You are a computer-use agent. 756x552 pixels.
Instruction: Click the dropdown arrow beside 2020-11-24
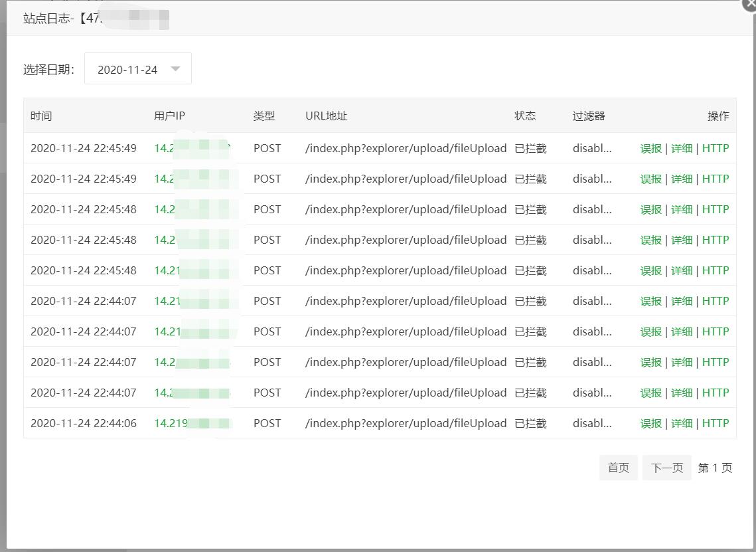(x=175, y=69)
